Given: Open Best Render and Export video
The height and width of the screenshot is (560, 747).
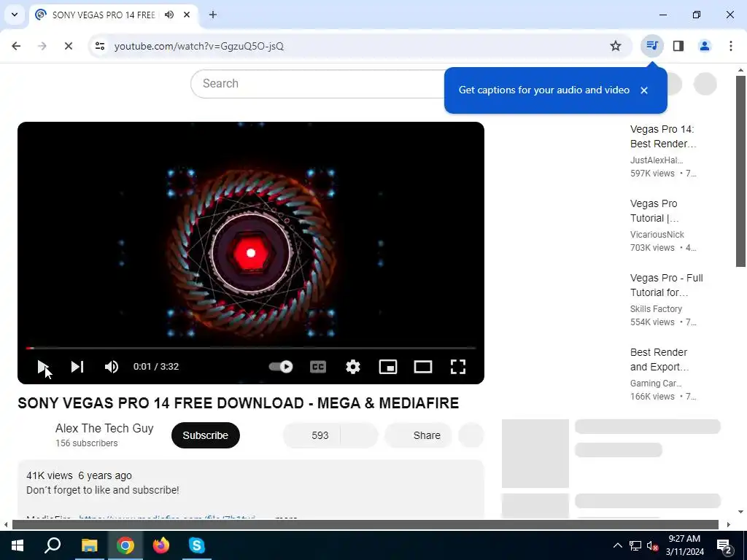Looking at the screenshot, I should click(659, 359).
